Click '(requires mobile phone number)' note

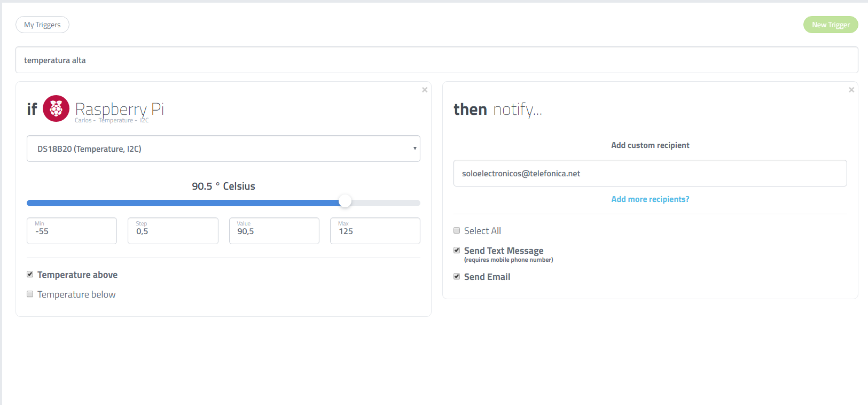[x=509, y=260]
